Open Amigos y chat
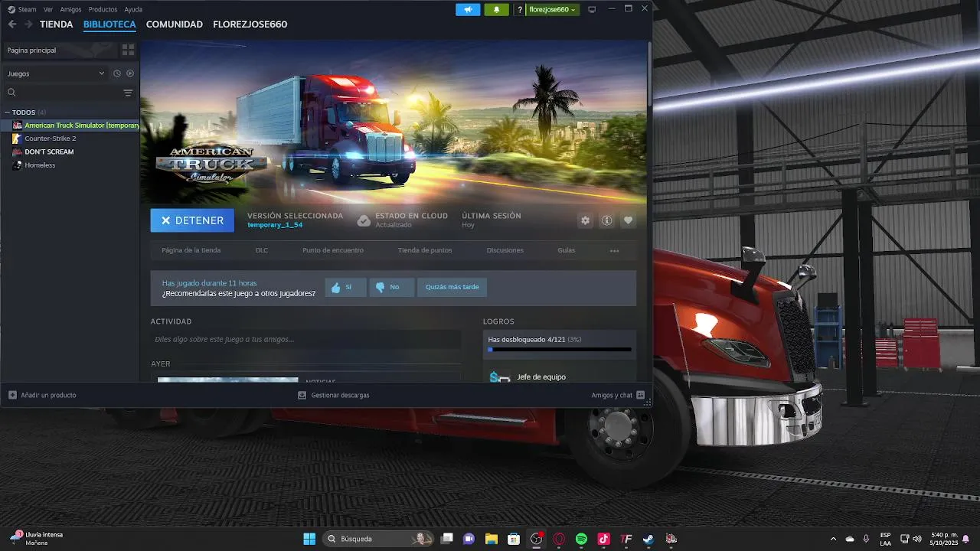980x551 pixels. [x=618, y=395]
